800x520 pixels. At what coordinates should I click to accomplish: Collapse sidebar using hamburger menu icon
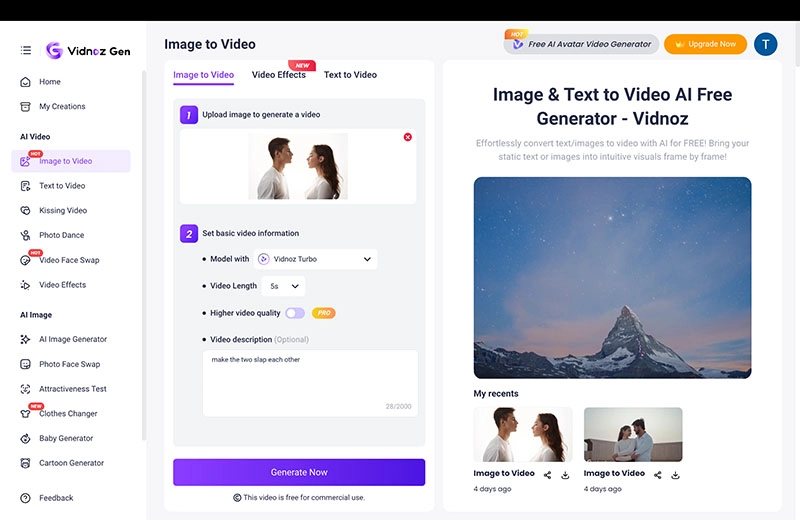[x=26, y=50]
